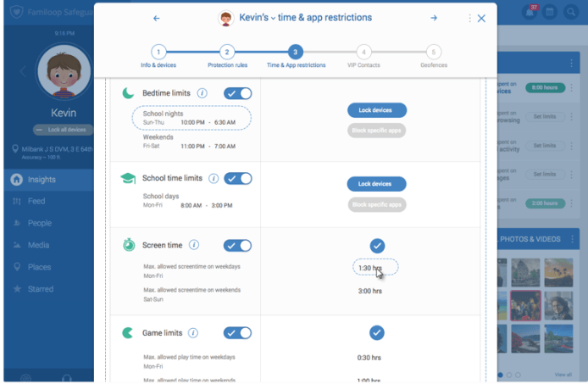588x384 pixels.
Task: Show info for Bedtime limits
Action: click(202, 93)
